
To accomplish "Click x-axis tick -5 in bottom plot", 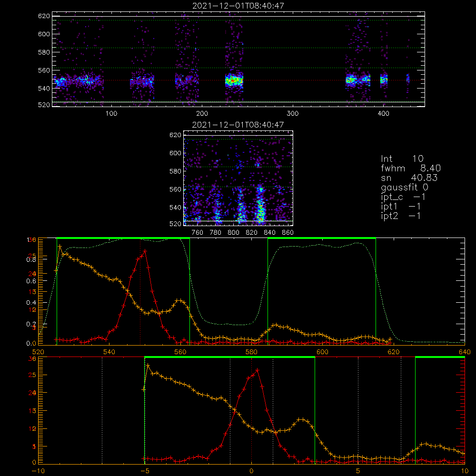I will [x=145, y=471].
